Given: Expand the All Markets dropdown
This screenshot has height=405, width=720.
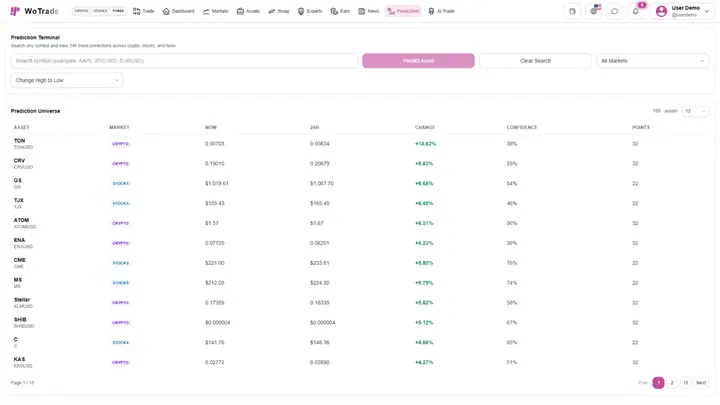Looking at the screenshot, I should click(x=652, y=61).
